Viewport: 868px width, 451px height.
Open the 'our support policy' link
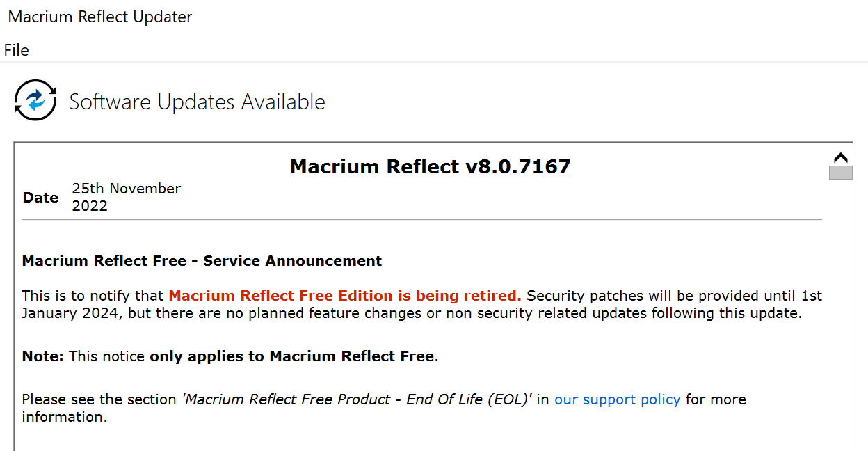(x=617, y=399)
